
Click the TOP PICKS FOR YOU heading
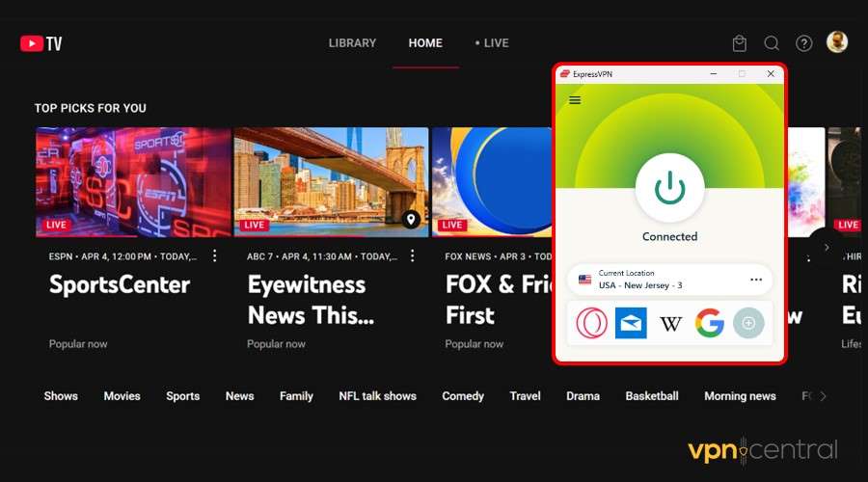coord(91,109)
